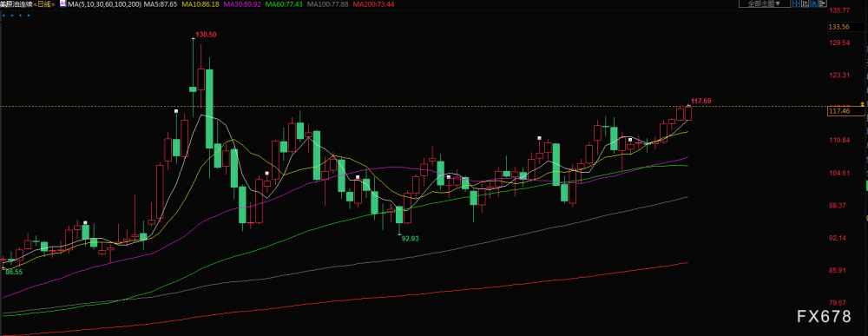Click the first blue dot under the chart title
Image resolution: width=868 pixels, height=336 pixels.
point(3,16)
